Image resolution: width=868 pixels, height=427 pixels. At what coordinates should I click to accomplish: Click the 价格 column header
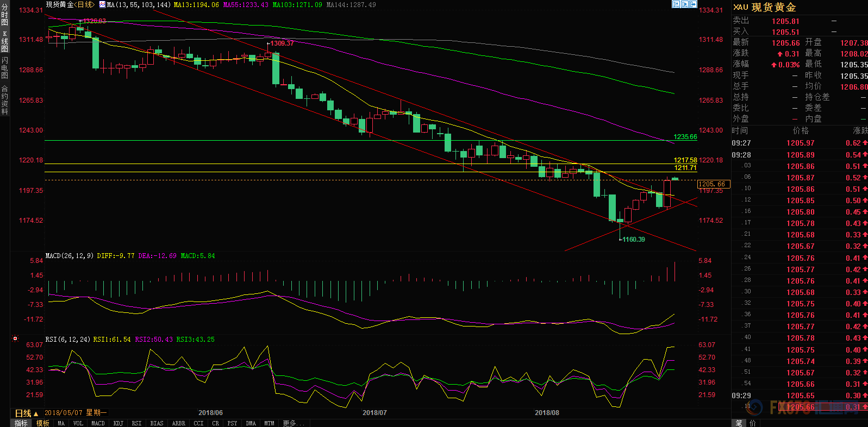tap(801, 130)
